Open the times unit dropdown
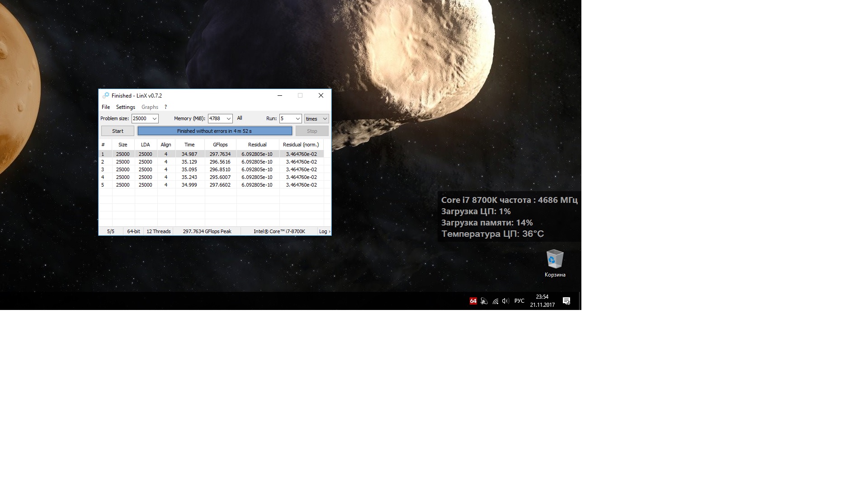 click(x=325, y=118)
